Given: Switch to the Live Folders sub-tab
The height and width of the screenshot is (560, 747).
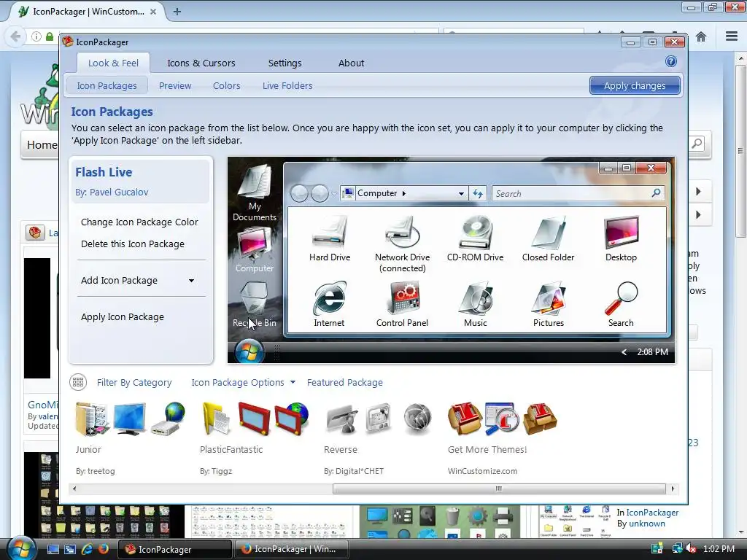Looking at the screenshot, I should tap(287, 86).
